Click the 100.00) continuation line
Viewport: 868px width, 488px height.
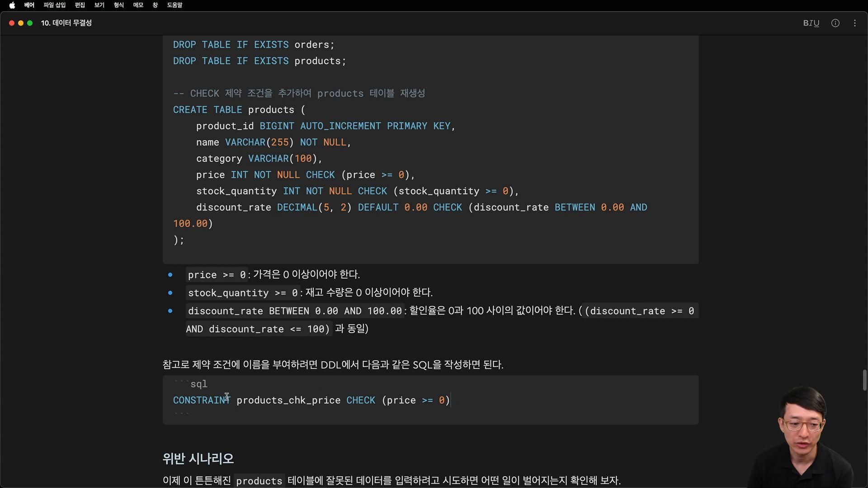(193, 224)
